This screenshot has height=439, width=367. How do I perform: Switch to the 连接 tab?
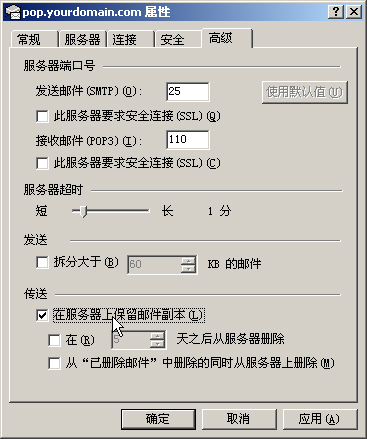coord(130,39)
